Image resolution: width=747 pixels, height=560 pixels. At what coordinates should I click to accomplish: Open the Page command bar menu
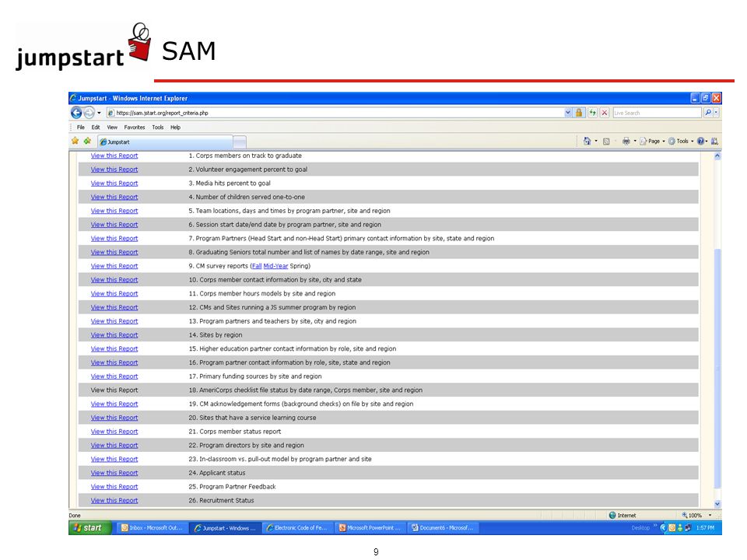pos(652,141)
